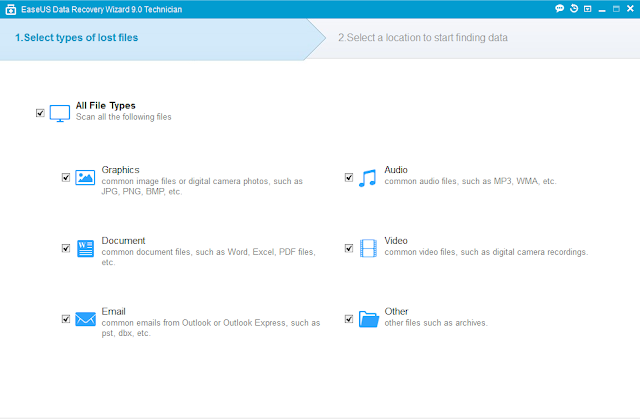Viewport: 640px width, 419px height.
Task: Click the All File Types monitor icon
Action: point(60,113)
